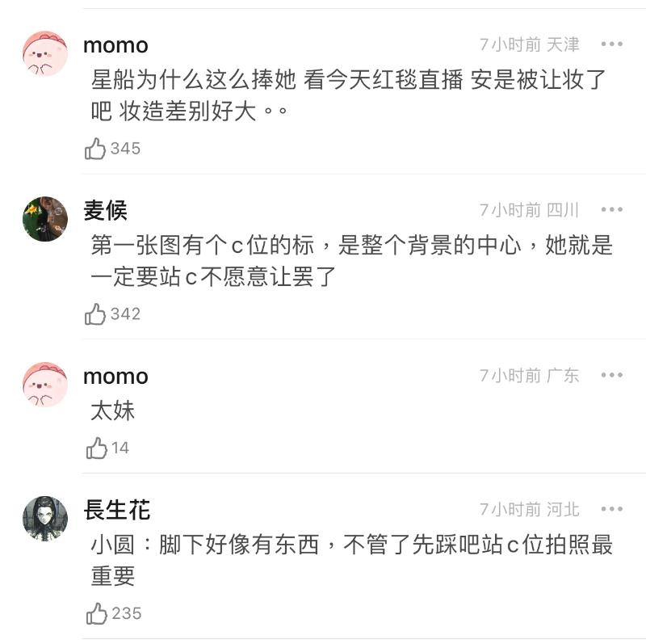This screenshot has width=646, height=644.
Task: Open the pink avatar of the 广东 momo
Action: point(44,385)
